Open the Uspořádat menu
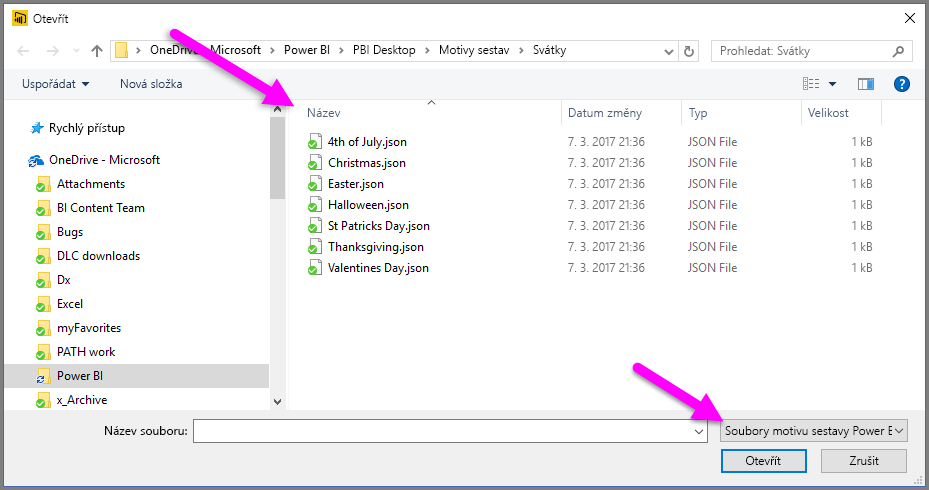 point(55,84)
